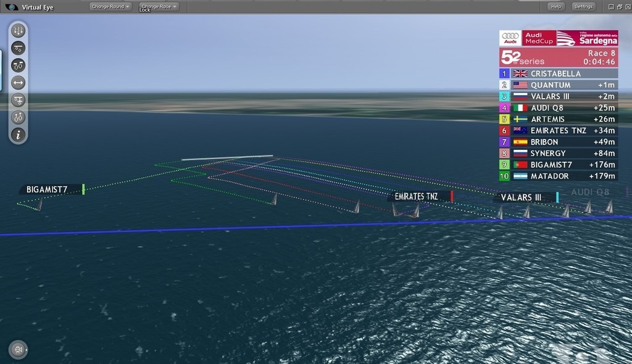632x364 pixels.
Task: Select BRIBON in the leaderboard
Action: tap(558, 142)
